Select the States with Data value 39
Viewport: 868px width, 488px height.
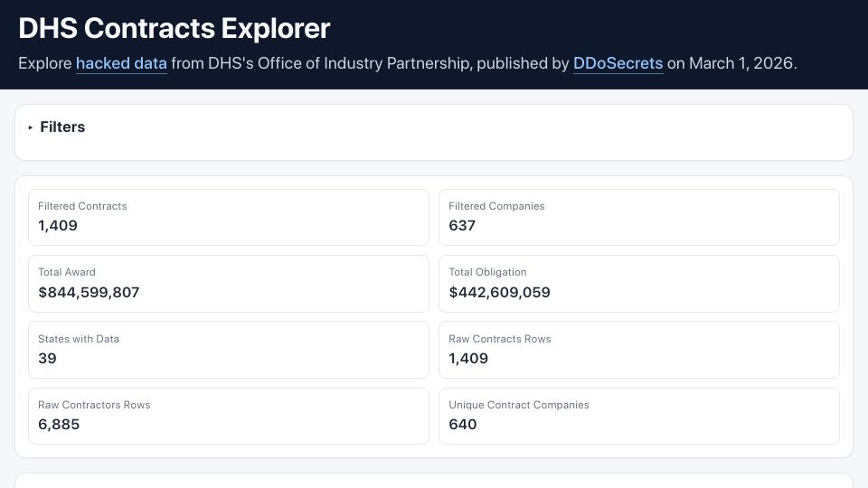(x=47, y=358)
